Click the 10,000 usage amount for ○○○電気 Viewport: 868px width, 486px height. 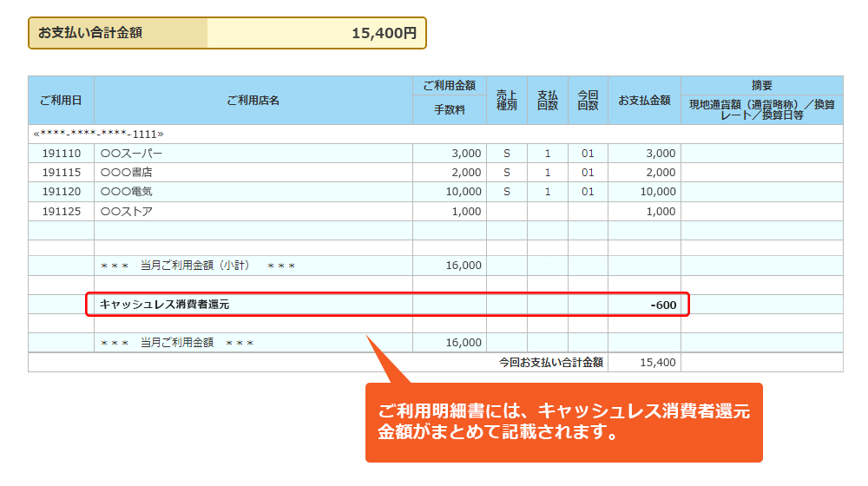464,192
